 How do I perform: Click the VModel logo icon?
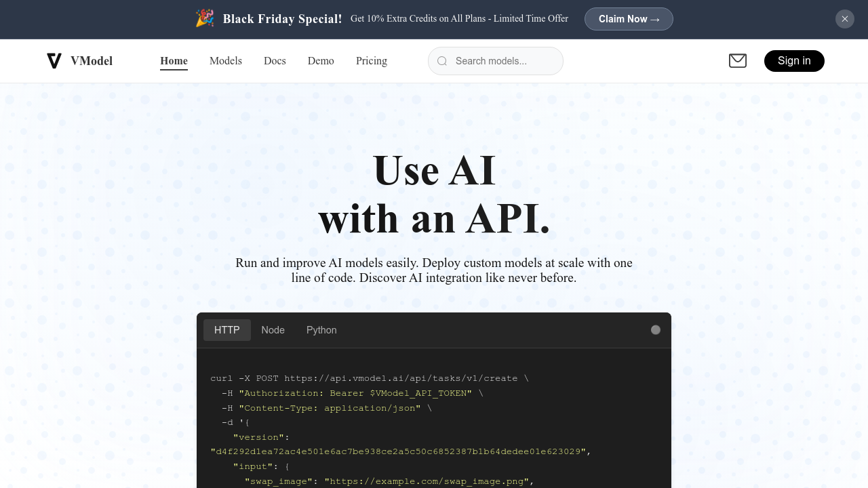point(54,61)
